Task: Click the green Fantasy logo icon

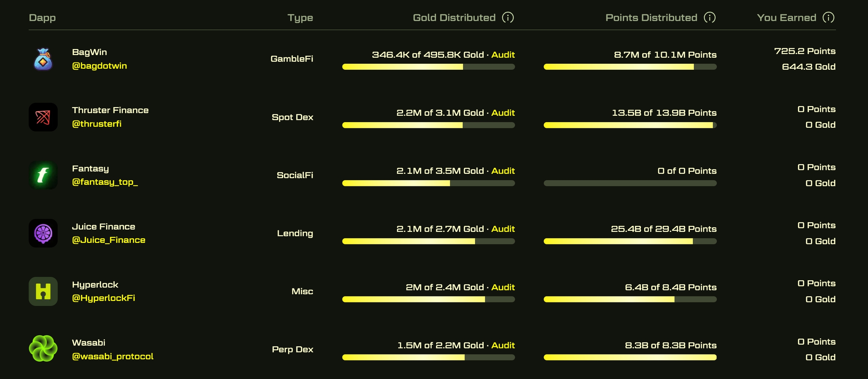Action: (x=43, y=175)
